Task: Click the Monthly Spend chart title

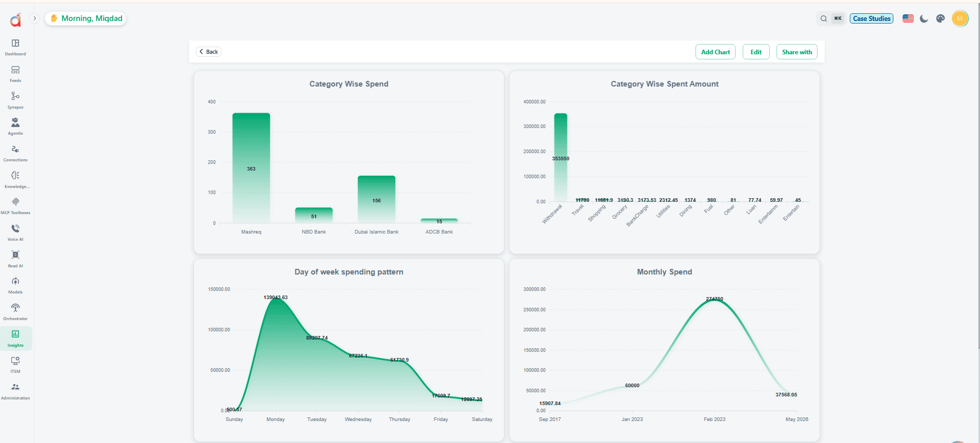Action: point(665,272)
